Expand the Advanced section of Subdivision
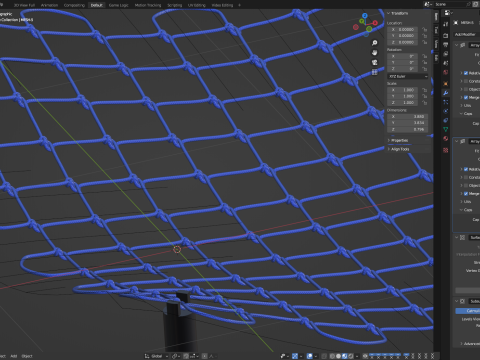The width and height of the screenshot is (480, 360). (x=462, y=343)
